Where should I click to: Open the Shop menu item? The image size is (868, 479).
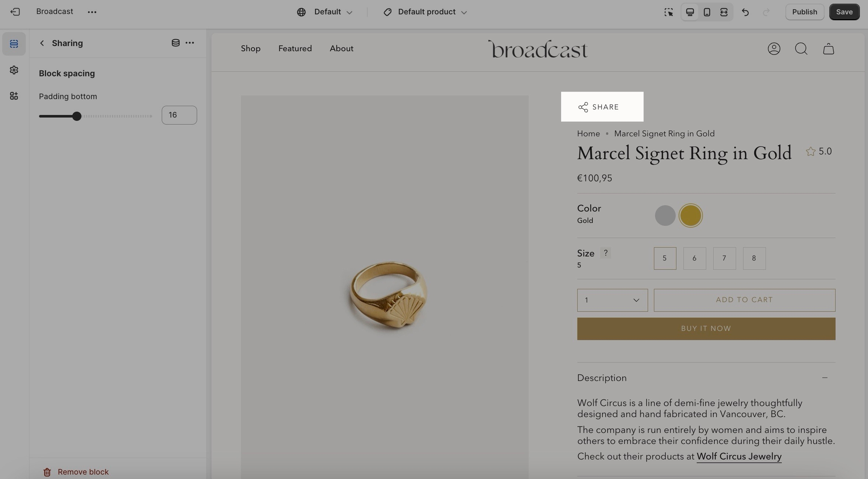[251, 49]
